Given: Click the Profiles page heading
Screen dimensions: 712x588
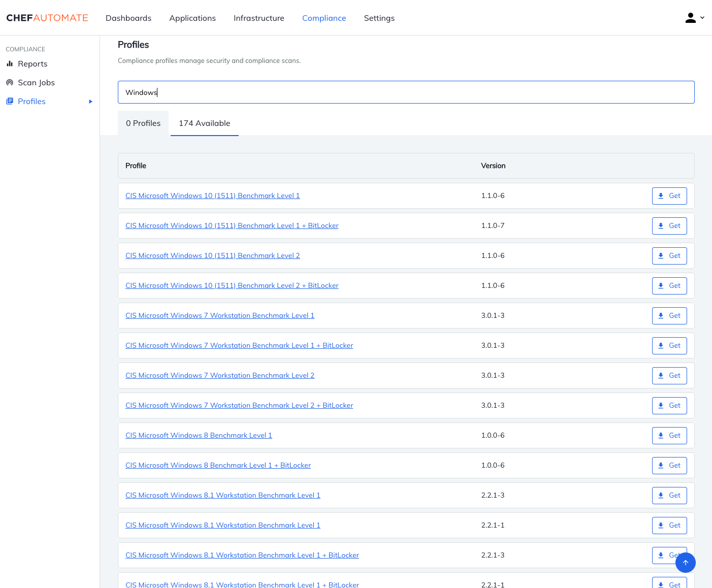Looking at the screenshot, I should pos(134,45).
